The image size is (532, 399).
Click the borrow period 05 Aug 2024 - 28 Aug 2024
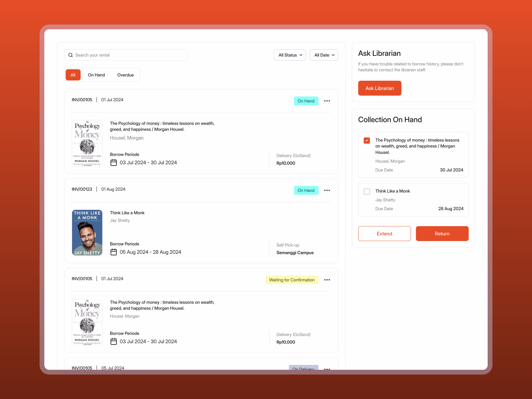[x=150, y=252]
